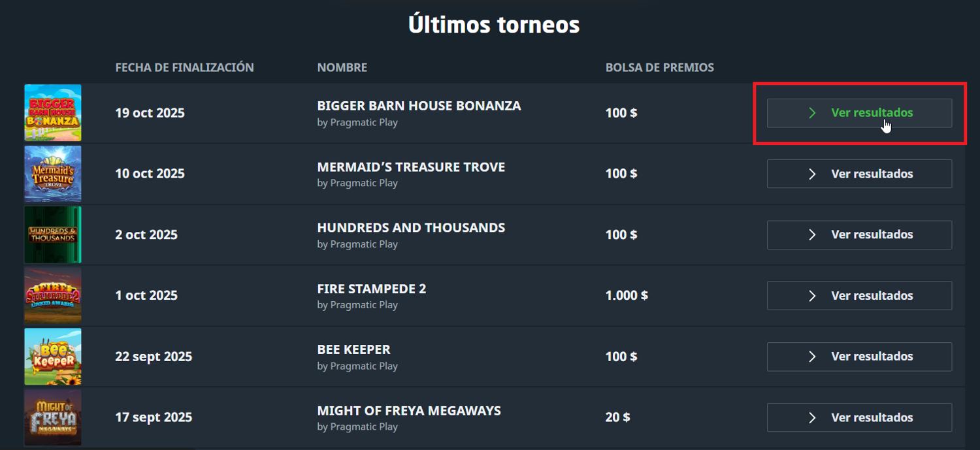View results for Mermaid's Treasure Trove tournament

point(859,174)
